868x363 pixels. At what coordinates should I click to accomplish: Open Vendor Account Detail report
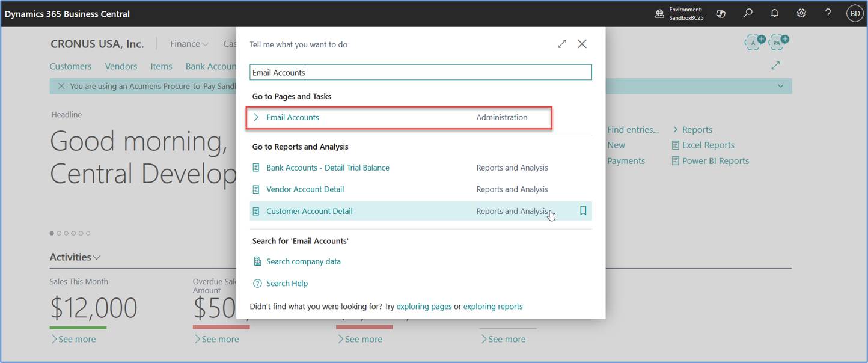coord(305,189)
